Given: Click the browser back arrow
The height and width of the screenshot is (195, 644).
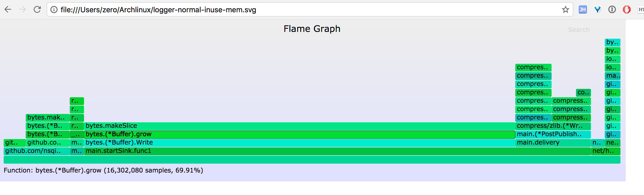Looking at the screenshot, I should point(8,10).
